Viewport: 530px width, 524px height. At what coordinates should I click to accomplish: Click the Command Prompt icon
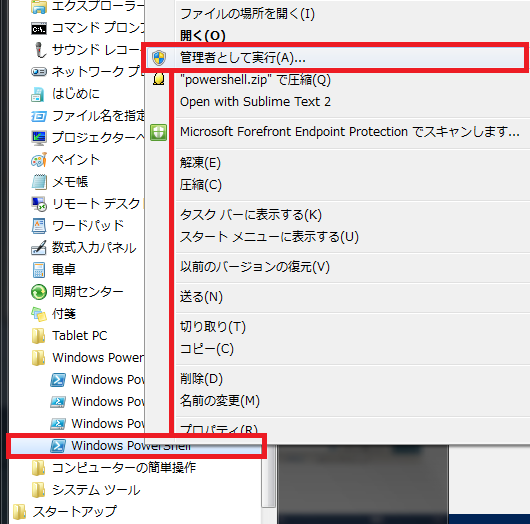tap(39, 29)
